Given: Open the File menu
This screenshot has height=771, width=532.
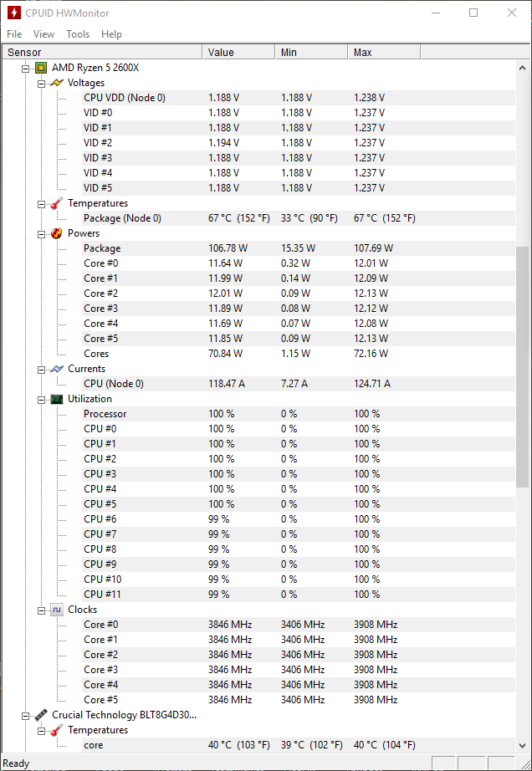Looking at the screenshot, I should (x=14, y=34).
